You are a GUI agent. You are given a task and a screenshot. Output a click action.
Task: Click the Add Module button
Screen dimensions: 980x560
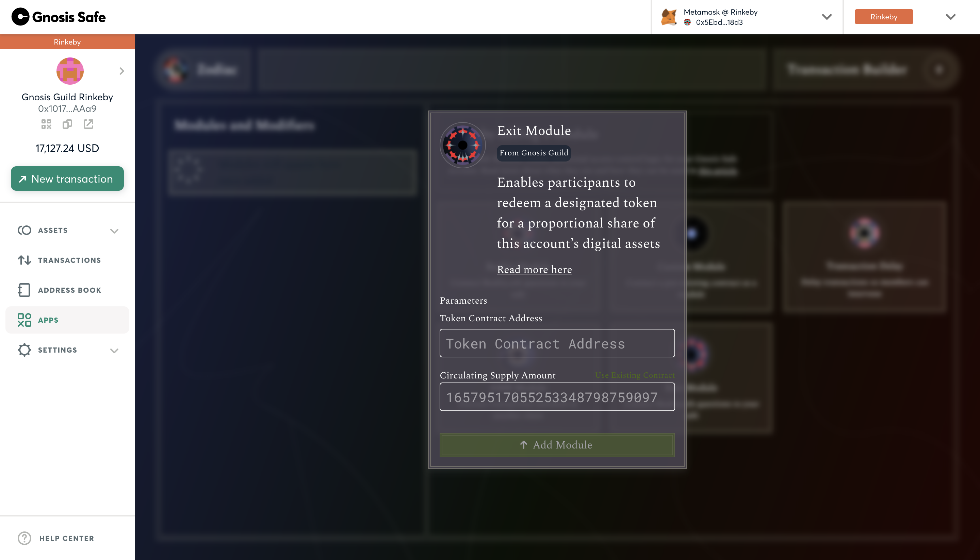(557, 444)
